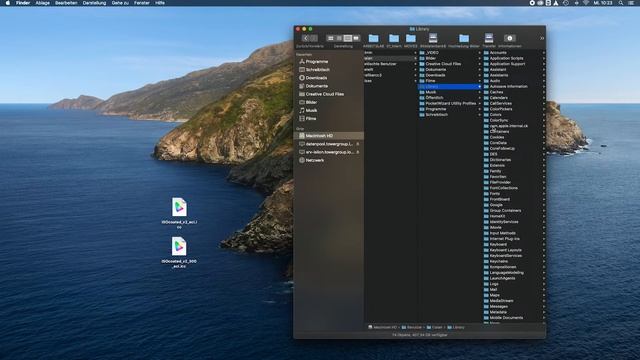Open the Hilfe menu

[160, 3]
